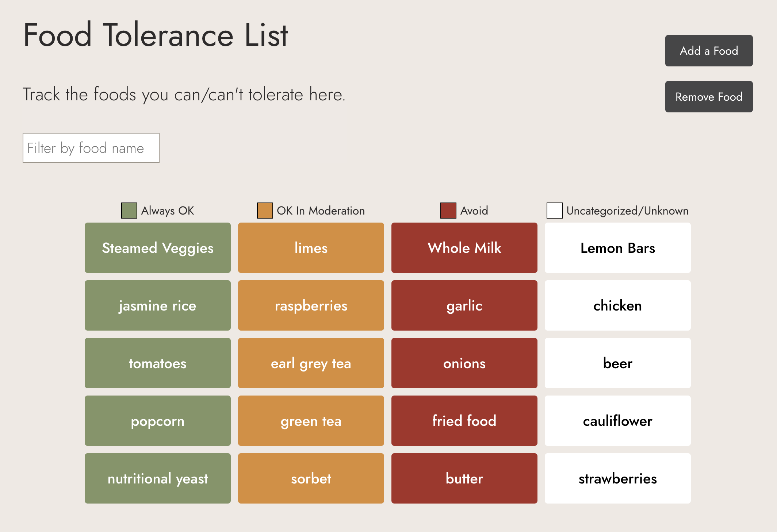
Task: Select the Steamed Veggies food tile
Action: point(158,248)
